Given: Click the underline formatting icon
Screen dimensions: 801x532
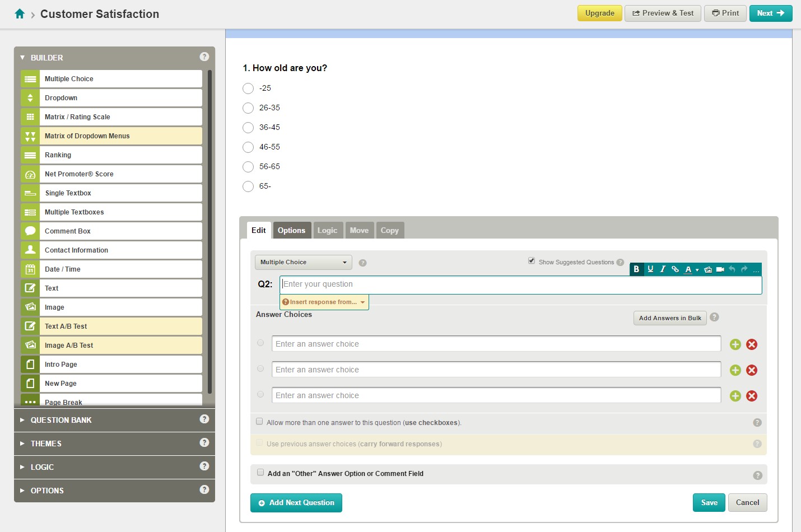Looking at the screenshot, I should pos(650,269).
